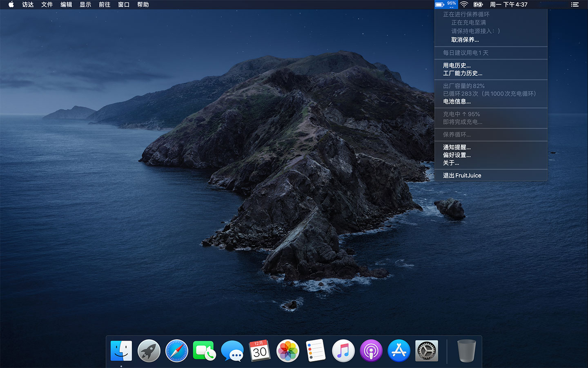This screenshot has height=368, width=588.
Task: Open 工厂能力历史... from the menu
Action: tap(462, 73)
